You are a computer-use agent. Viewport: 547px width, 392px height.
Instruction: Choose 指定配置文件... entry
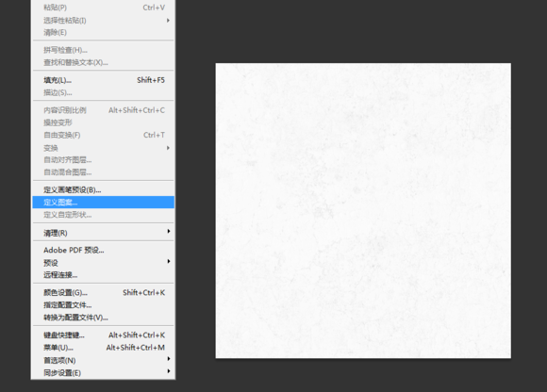(103, 305)
